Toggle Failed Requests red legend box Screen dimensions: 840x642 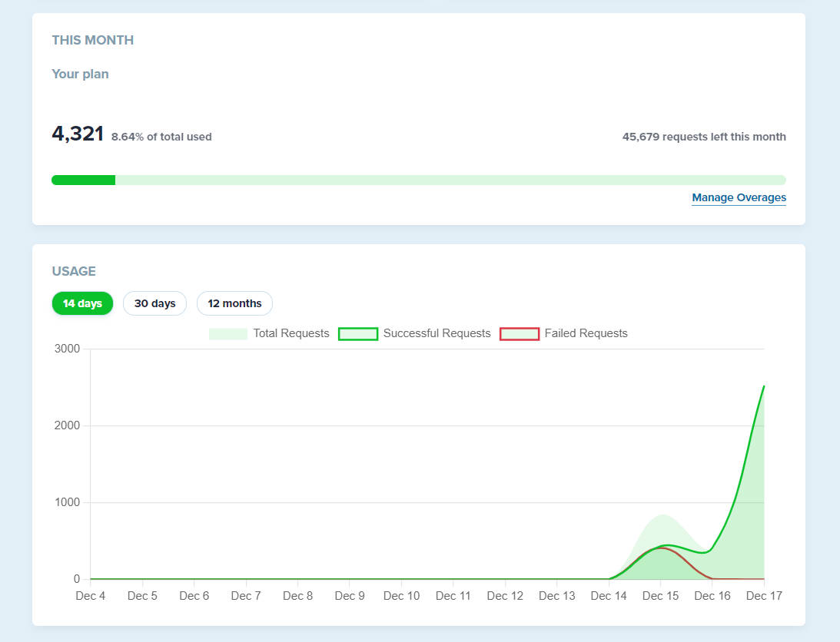click(519, 333)
